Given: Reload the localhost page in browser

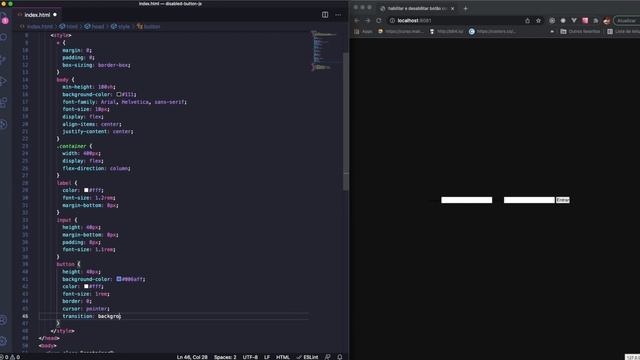Looking at the screenshot, I should point(379,20).
